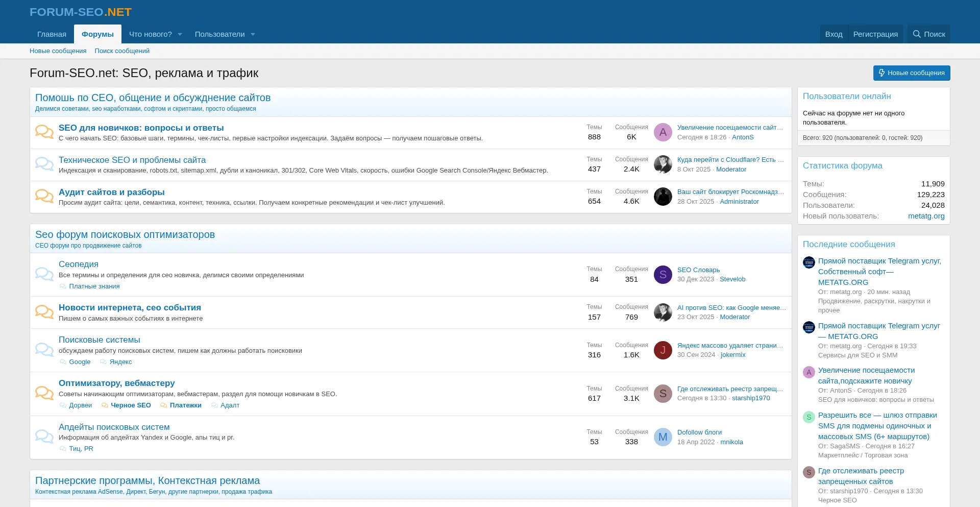Expand the Что нового? dropdown arrow

coord(180,34)
